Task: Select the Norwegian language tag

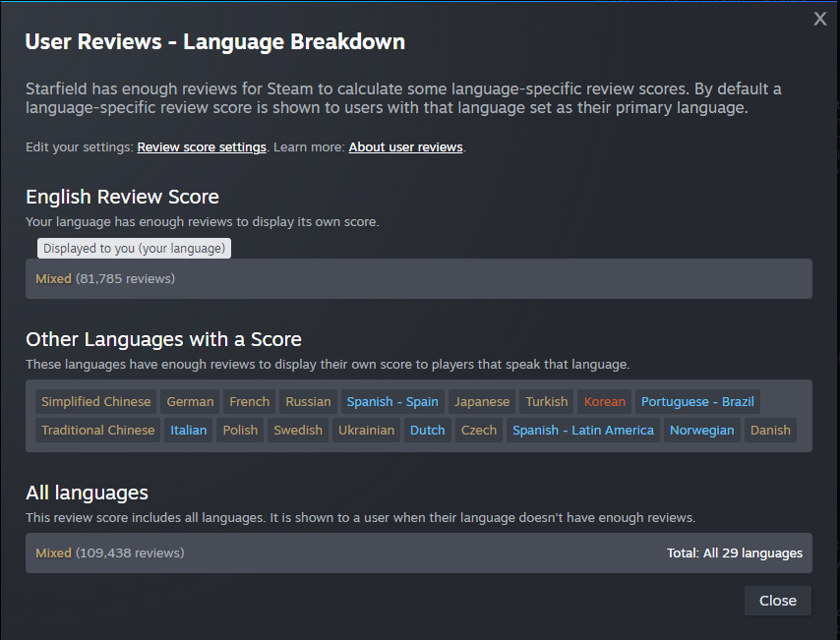Action: click(x=701, y=430)
